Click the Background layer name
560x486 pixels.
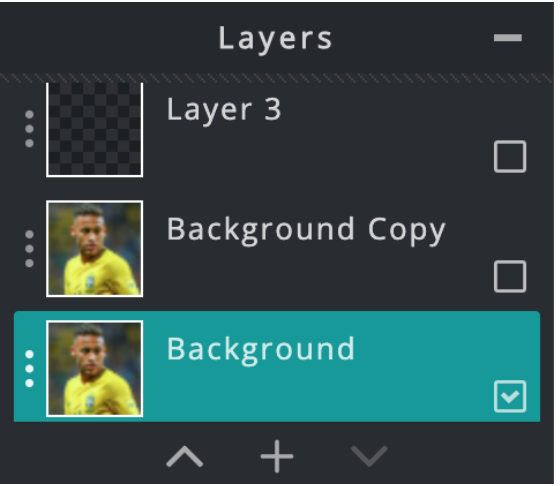pos(261,350)
